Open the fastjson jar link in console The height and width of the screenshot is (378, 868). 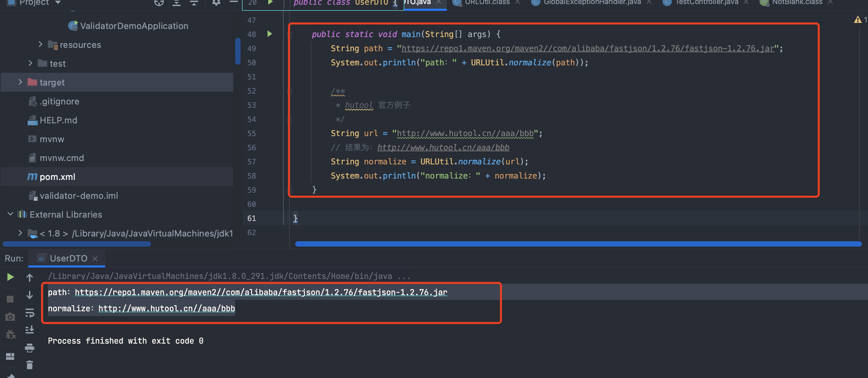click(261, 292)
